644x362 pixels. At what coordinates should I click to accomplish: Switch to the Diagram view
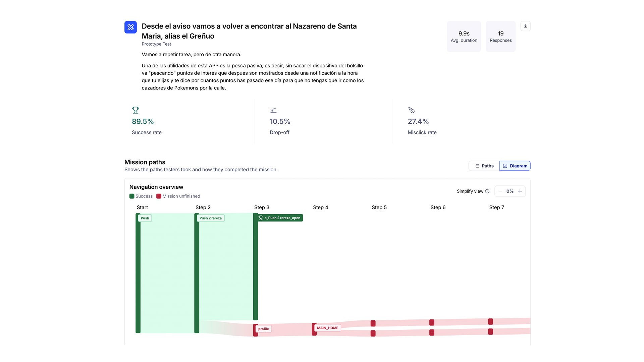pos(515,166)
